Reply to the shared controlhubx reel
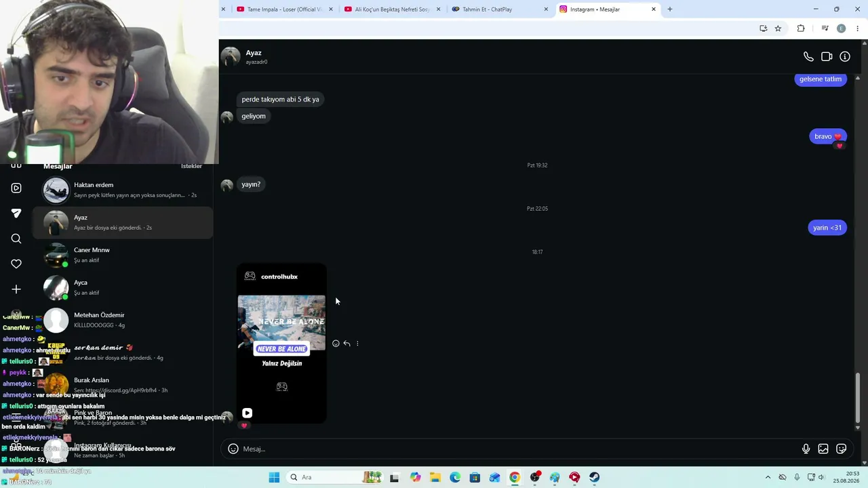Viewport: 868px width, 488px height. click(x=347, y=344)
